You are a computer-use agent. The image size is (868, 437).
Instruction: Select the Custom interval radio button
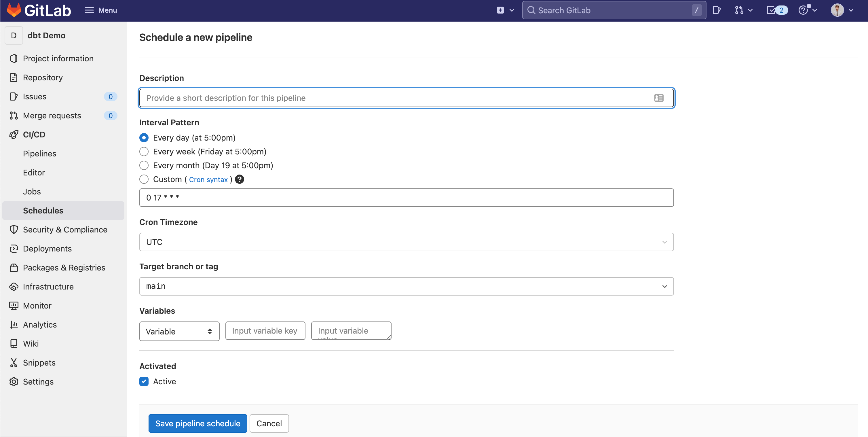click(144, 179)
